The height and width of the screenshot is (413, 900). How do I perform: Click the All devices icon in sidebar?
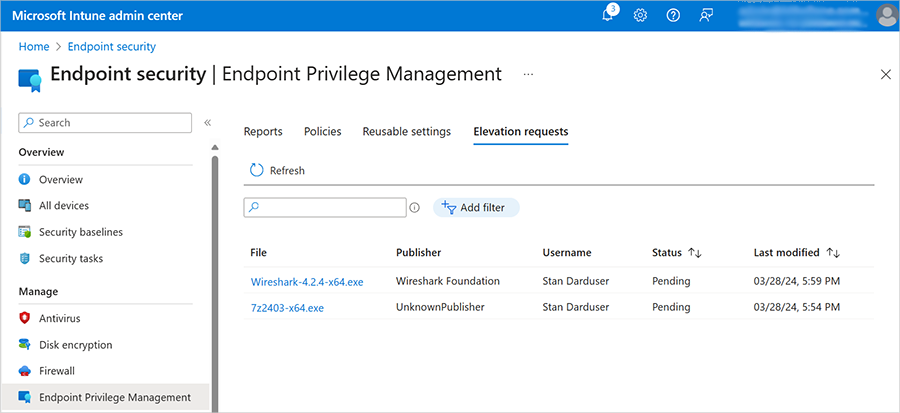(24, 205)
